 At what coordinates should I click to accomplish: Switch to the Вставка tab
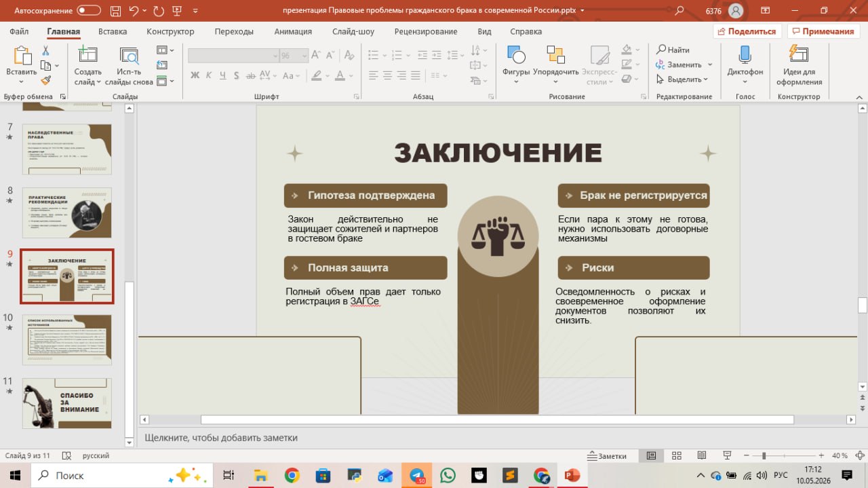click(x=113, y=31)
